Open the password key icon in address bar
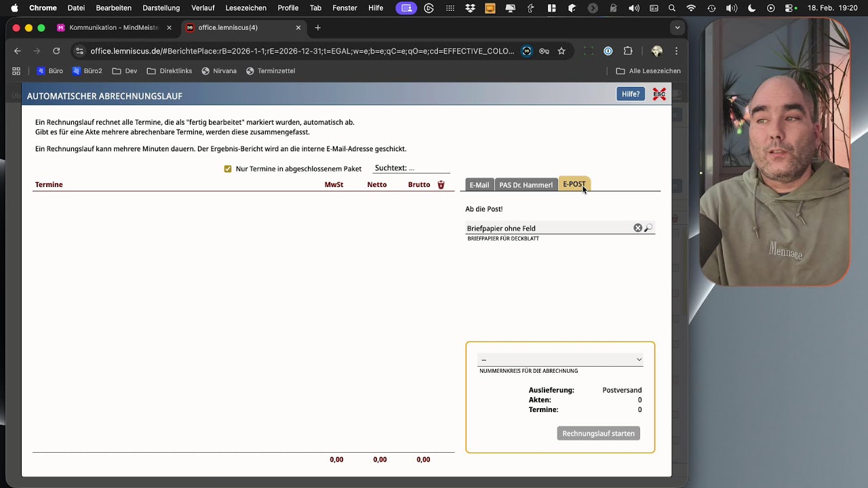 point(544,51)
